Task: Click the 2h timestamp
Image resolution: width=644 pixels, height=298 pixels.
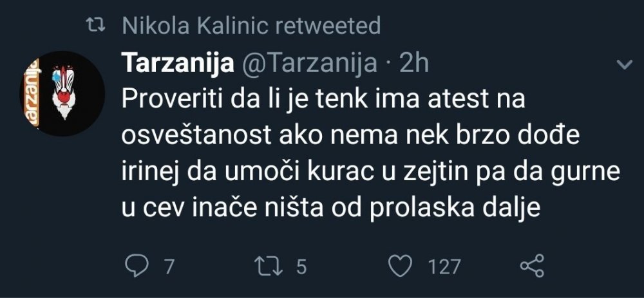Action: (413, 63)
